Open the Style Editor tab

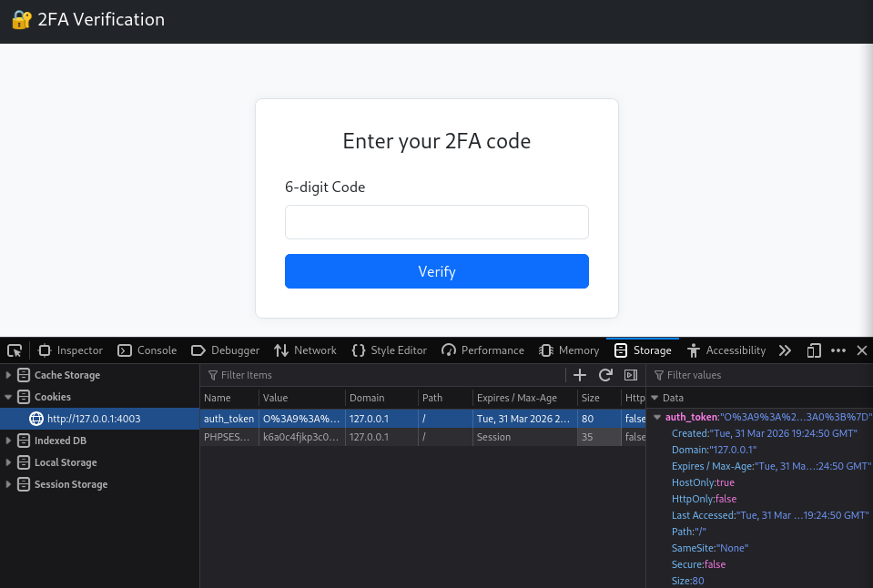[390, 350]
